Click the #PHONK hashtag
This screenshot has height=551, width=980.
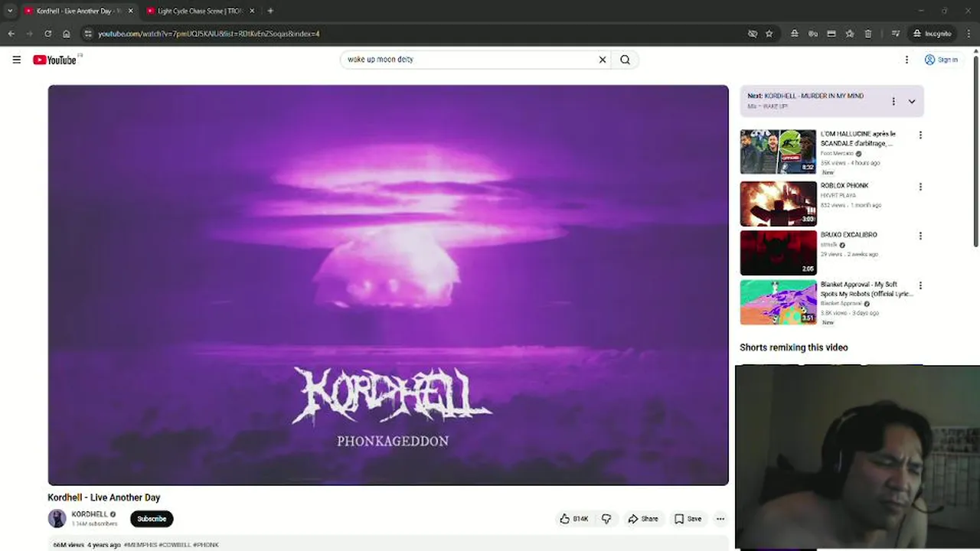click(206, 545)
